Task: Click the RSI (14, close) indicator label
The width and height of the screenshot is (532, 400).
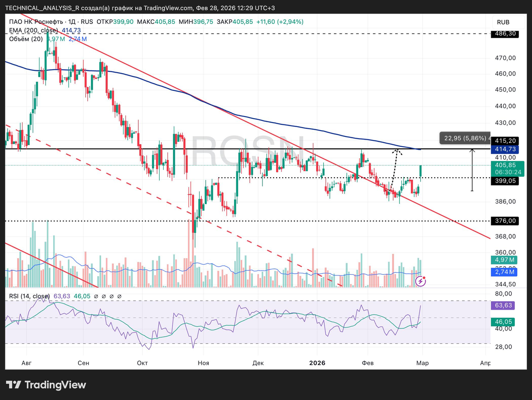Action: [x=29, y=296]
